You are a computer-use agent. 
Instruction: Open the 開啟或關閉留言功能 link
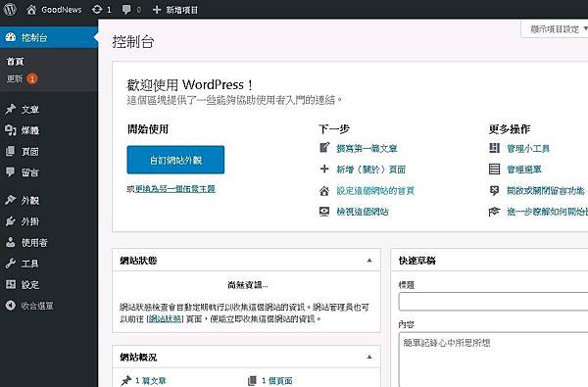click(x=546, y=190)
